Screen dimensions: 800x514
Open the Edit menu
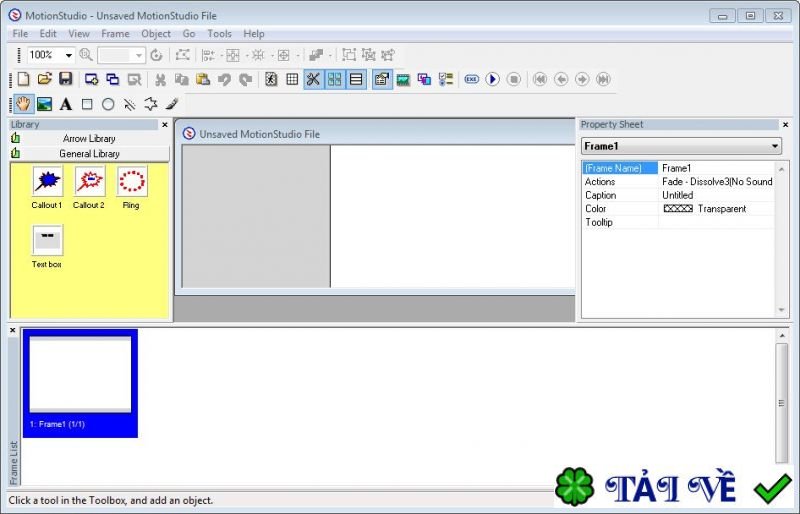(48, 34)
